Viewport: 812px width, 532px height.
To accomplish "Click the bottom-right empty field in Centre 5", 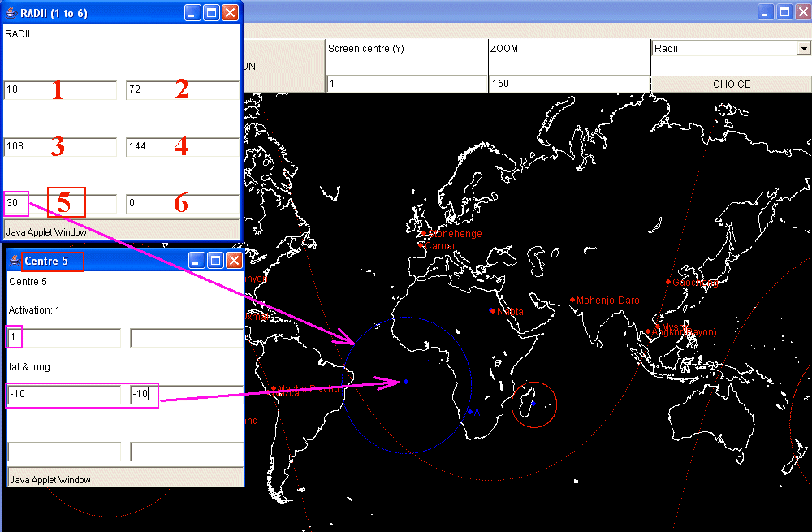I will click(187, 452).
